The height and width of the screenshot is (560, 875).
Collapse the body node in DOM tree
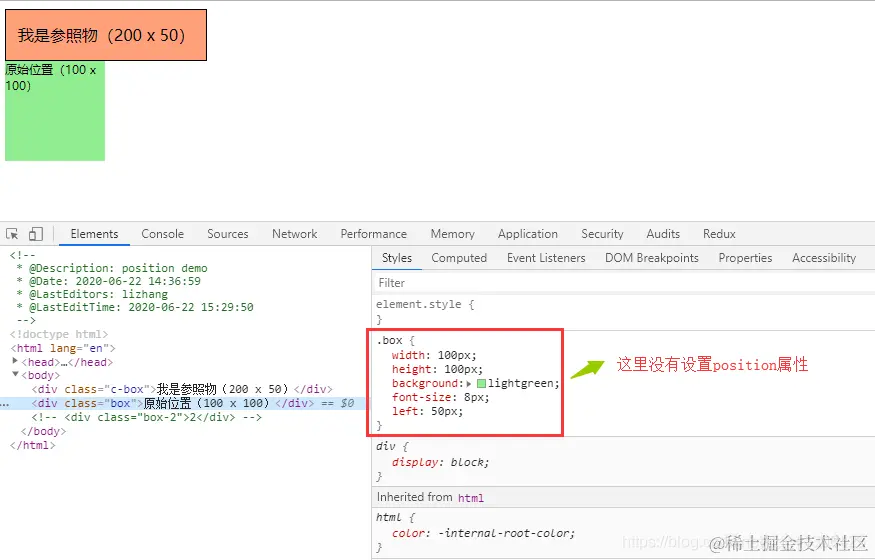pos(15,375)
